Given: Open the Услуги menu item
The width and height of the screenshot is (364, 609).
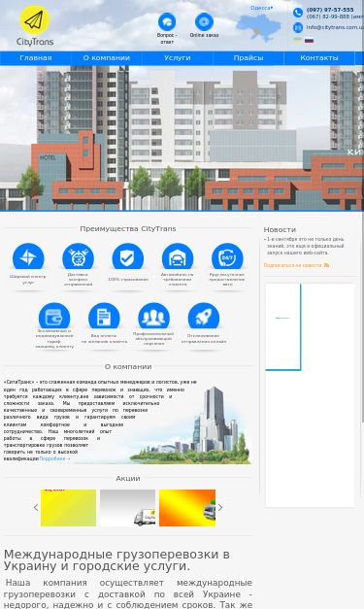Looking at the screenshot, I should coord(178,58).
